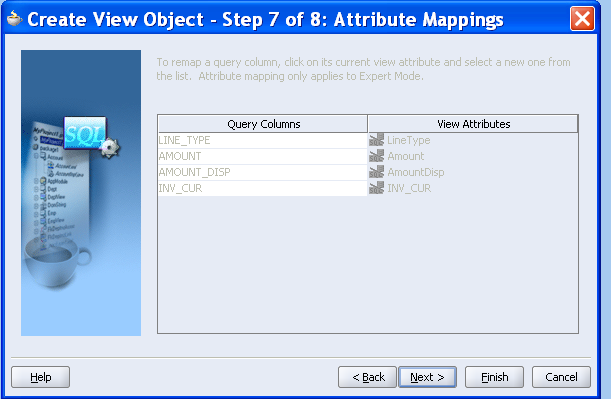Cancel the Create View Object wizard
This screenshot has width=611, height=399.
coord(561,377)
